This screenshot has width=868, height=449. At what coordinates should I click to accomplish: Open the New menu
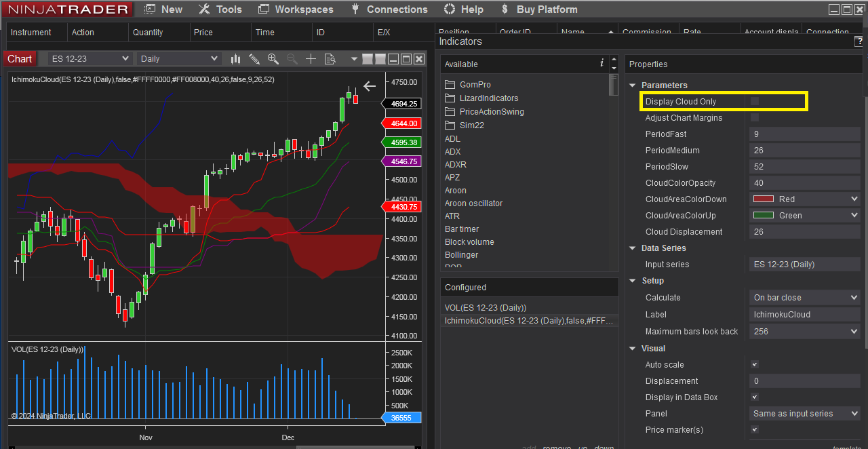(x=163, y=9)
